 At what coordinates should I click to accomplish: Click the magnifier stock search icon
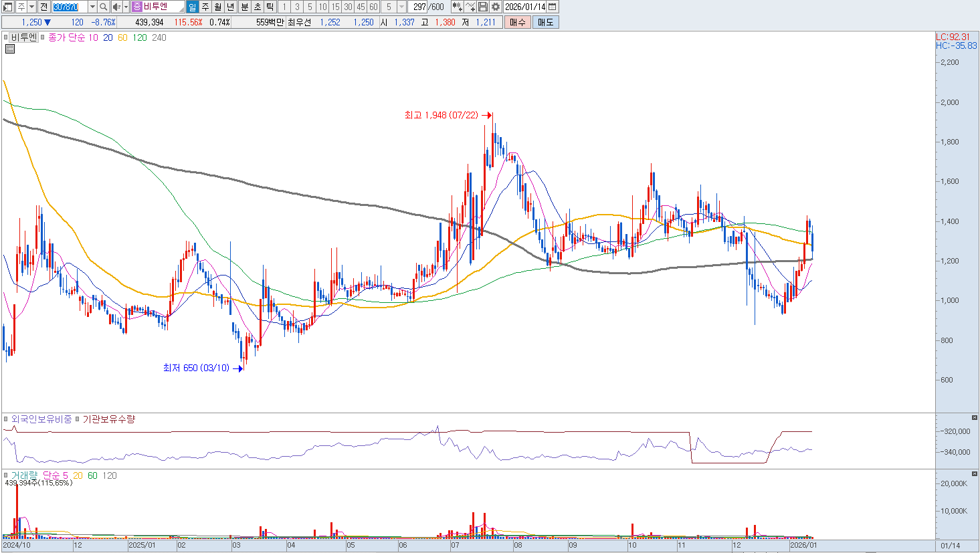pyautogui.click(x=104, y=7)
